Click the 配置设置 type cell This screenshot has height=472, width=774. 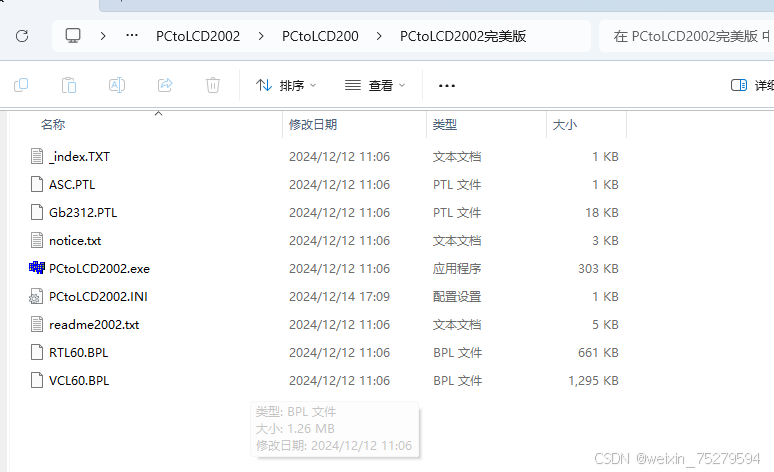coord(457,297)
